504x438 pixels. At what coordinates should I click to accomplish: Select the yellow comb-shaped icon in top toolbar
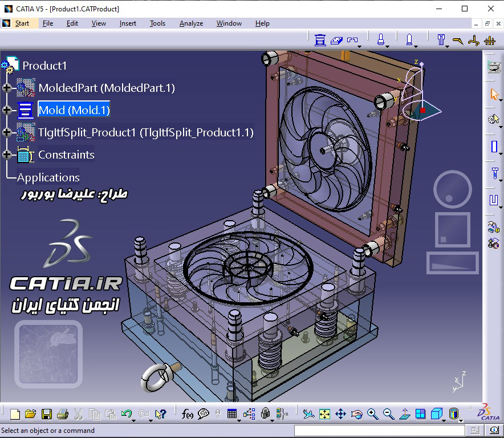[490, 40]
